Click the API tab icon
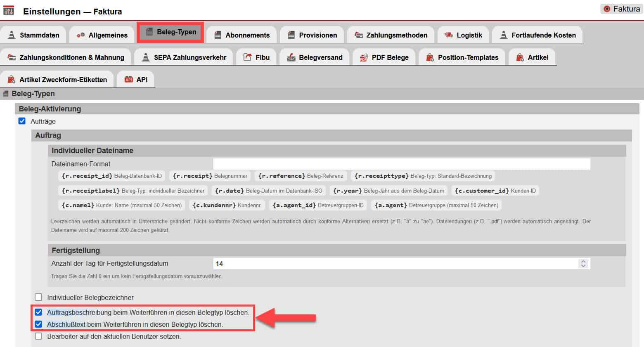The width and height of the screenshot is (644, 347). click(x=128, y=80)
